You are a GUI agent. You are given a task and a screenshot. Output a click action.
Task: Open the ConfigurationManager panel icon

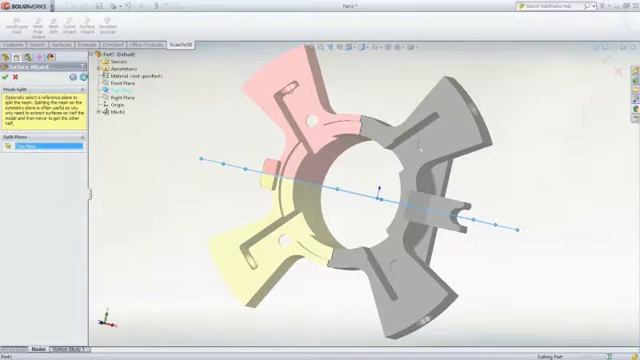coord(28,57)
